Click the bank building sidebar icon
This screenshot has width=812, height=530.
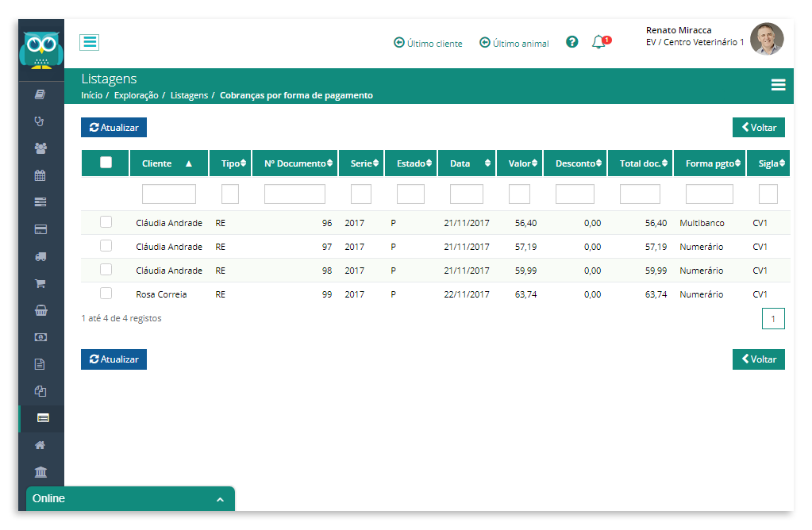pos(40,471)
